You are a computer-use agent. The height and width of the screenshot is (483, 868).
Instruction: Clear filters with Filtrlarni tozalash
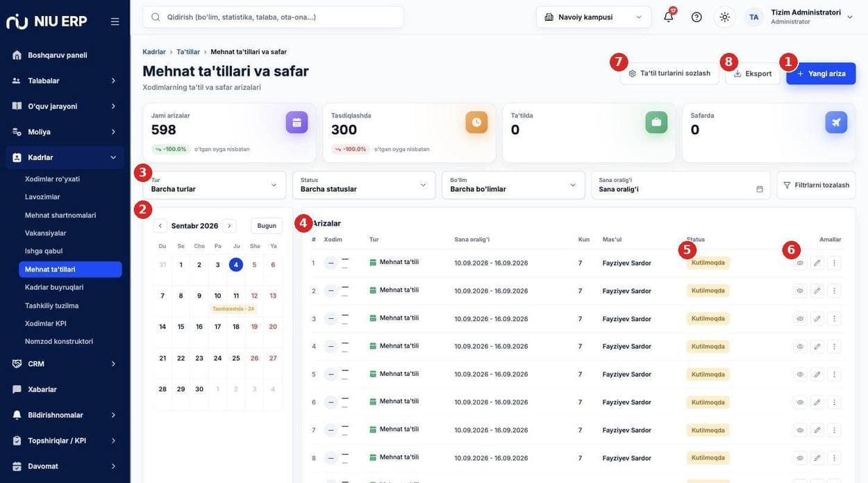coord(816,185)
